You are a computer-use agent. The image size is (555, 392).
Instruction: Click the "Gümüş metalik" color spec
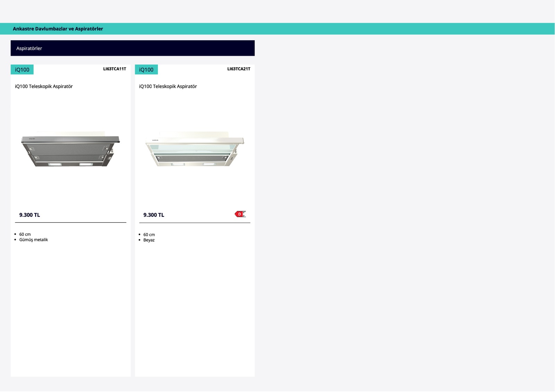[x=34, y=240]
